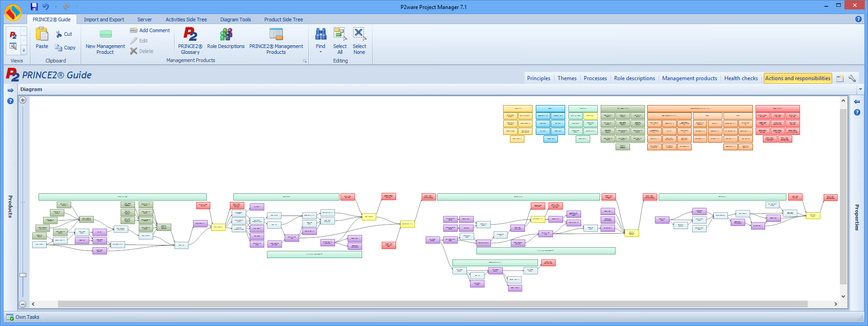Open the Diagram Tools tab
868x326 pixels.
(x=235, y=19)
